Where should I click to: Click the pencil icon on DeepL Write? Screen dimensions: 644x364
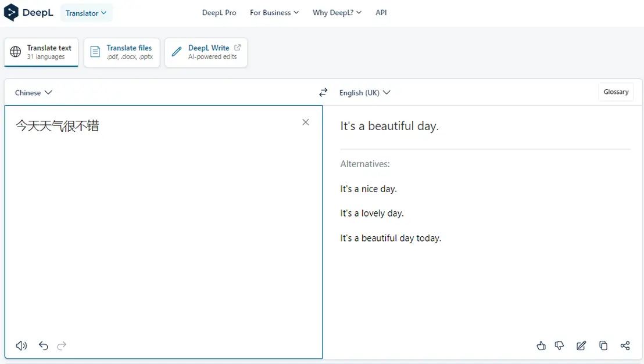[177, 52]
